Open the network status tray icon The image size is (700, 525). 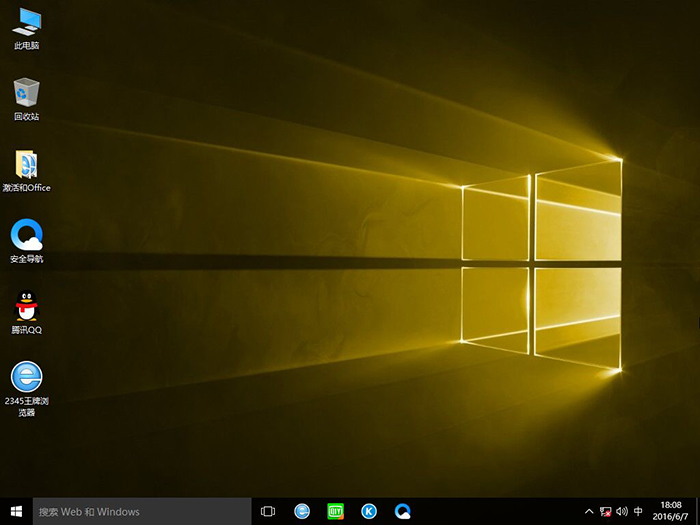(x=605, y=511)
